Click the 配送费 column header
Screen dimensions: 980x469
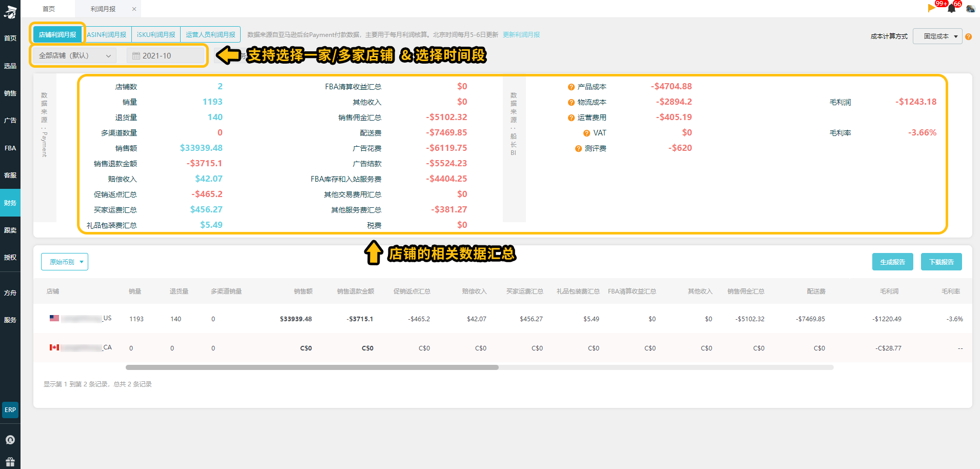point(816,291)
